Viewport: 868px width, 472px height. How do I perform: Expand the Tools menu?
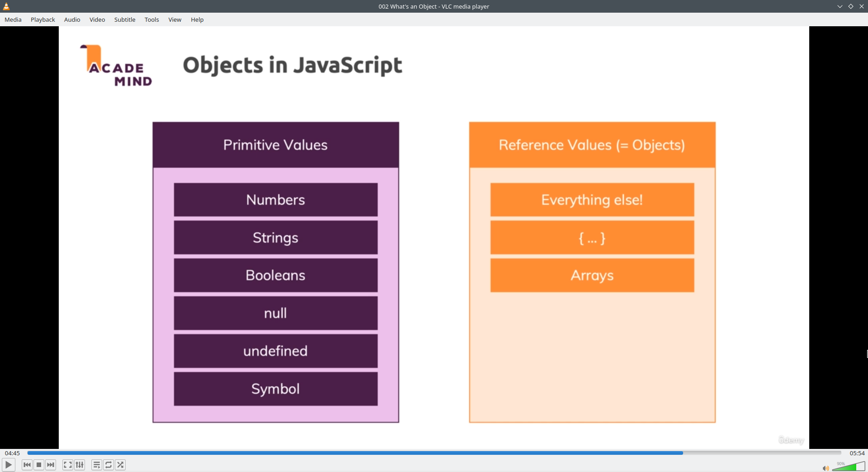pos(152,19)
